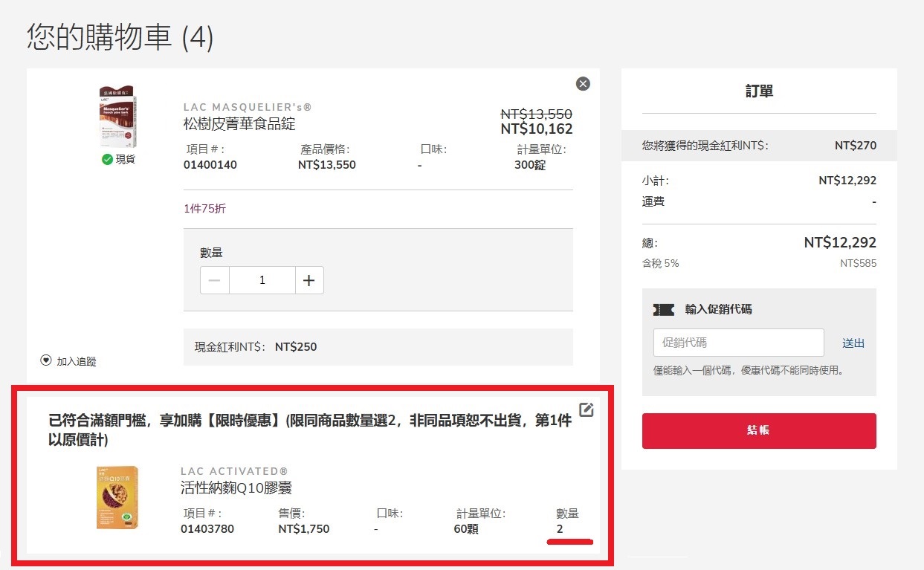Click the ticket icon beside 輸入促銷代碼
Screen dimensions: 924x570
tap(664, 309)
